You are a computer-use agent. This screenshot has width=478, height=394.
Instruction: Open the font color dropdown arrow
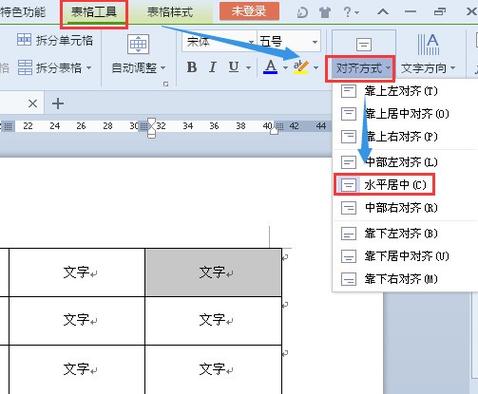[285, 68]
